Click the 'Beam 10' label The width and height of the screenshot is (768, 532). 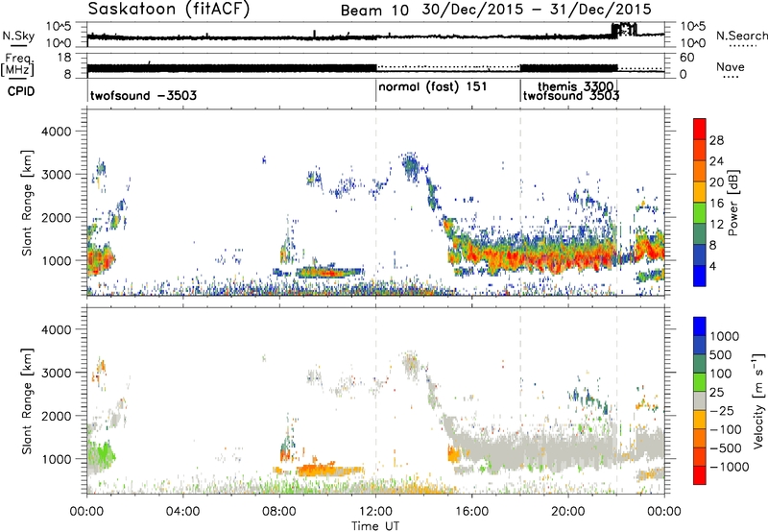point(374,11)
